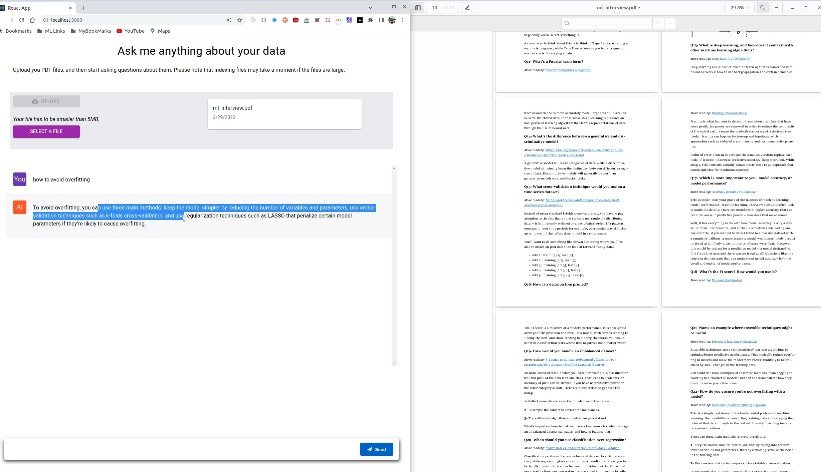Toggle the search button in PDF viewer
Viewport: 821px width, 472px height.
pos(762,8)
